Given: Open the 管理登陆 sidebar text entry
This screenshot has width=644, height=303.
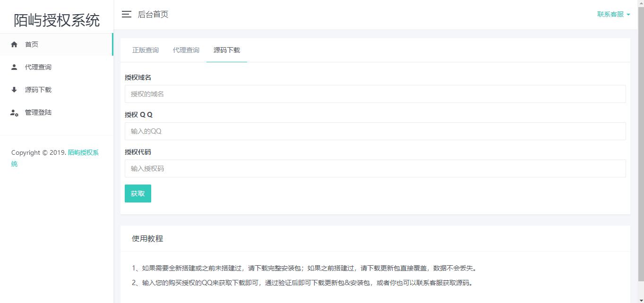Looking at the screenshot, I should click(x=38, y=112).
